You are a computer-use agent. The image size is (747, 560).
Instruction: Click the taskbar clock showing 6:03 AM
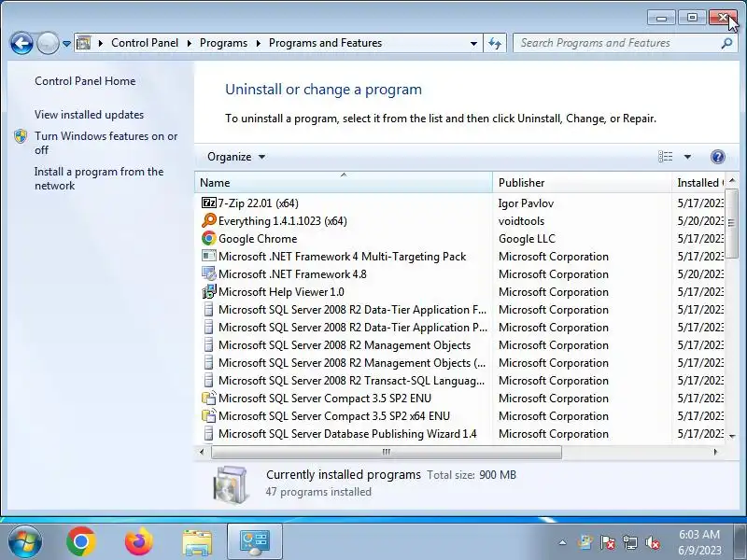[x=699, y=542]
